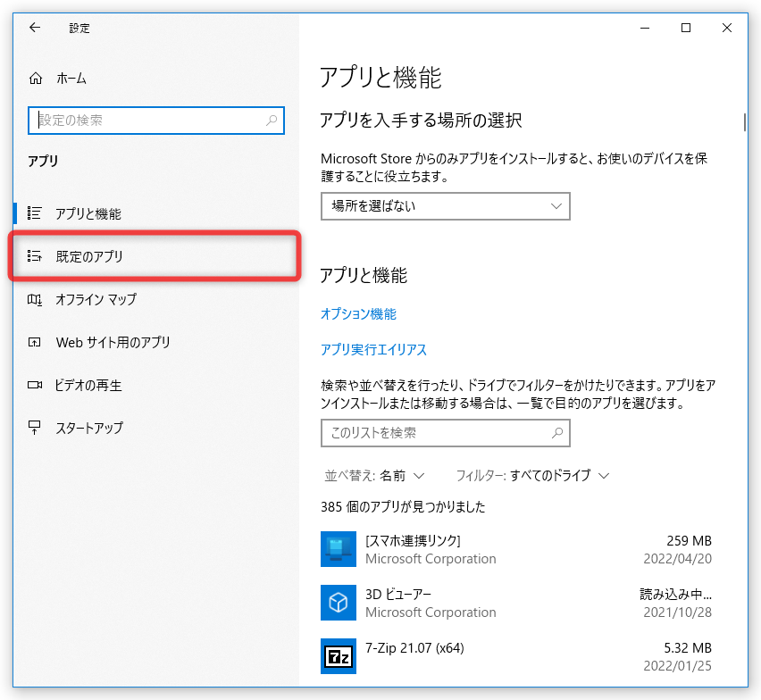Screen dimensions: 761x700
Task: Click the アプリと機能 list icon in sidebar
Action: pos(35,213)
